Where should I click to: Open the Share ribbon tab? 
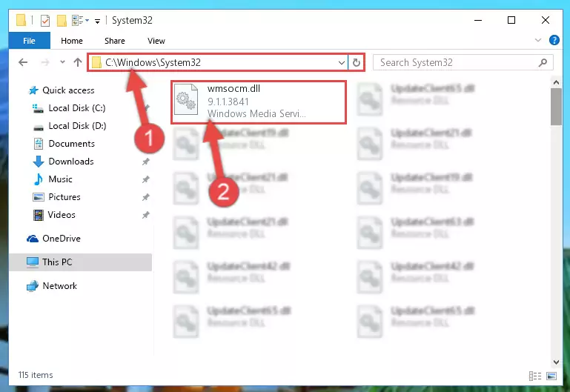click(114, 41)
